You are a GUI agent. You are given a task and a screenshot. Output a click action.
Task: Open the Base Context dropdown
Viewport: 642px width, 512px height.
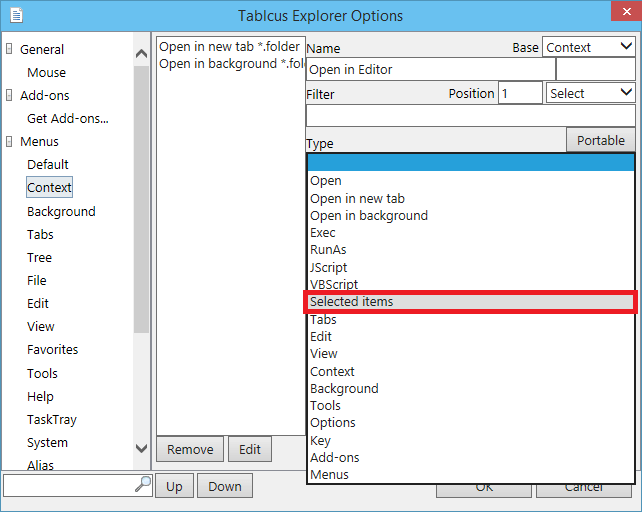pos(589,47)
